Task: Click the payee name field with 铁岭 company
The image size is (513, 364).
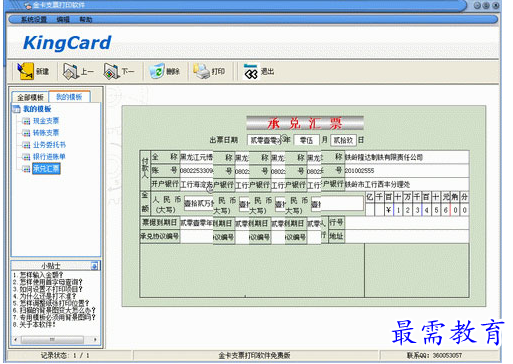Action: (x=406, y=157)
